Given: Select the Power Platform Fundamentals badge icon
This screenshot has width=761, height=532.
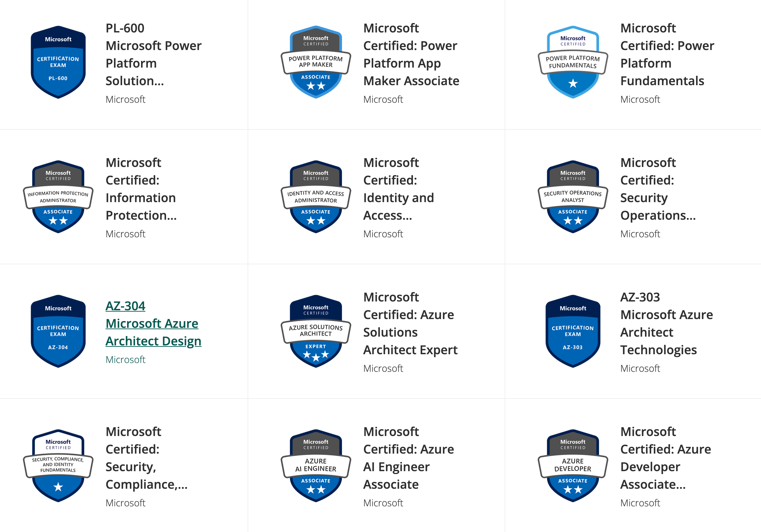Looking at the screenshot, I should click(573, 62).
